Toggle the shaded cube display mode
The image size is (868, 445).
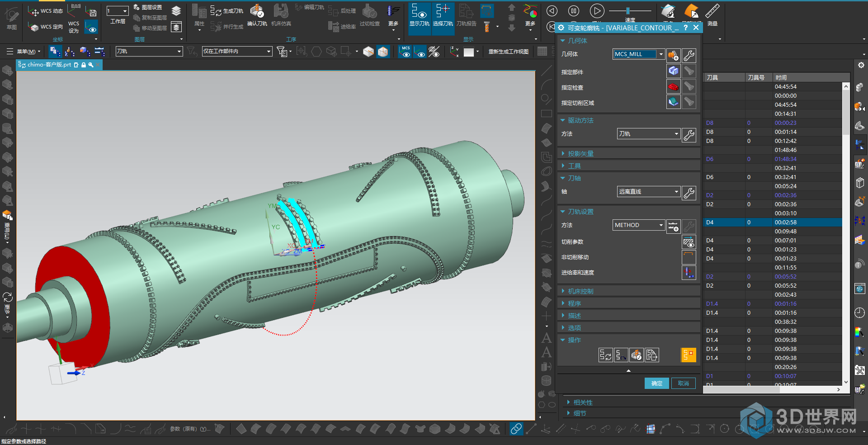(368, 52)
